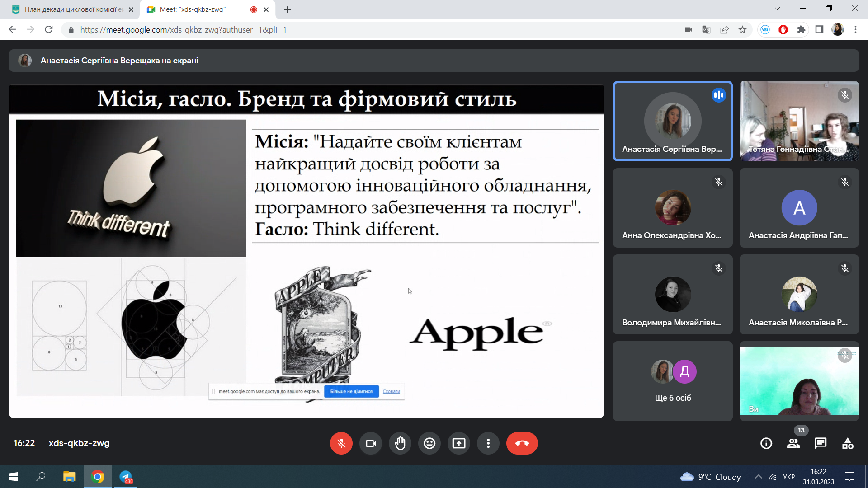
Task: Open Telegram from the taskbar
Action: [126, 477]
